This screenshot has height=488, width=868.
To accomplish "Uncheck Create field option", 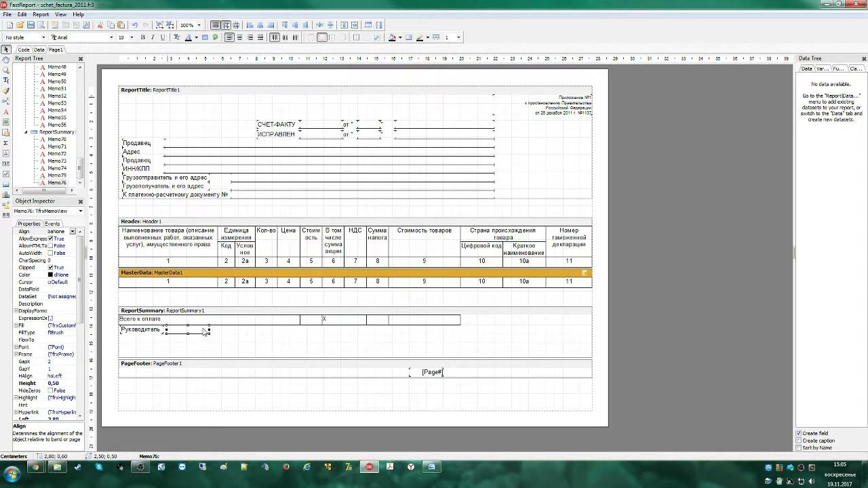I will 799,433.
